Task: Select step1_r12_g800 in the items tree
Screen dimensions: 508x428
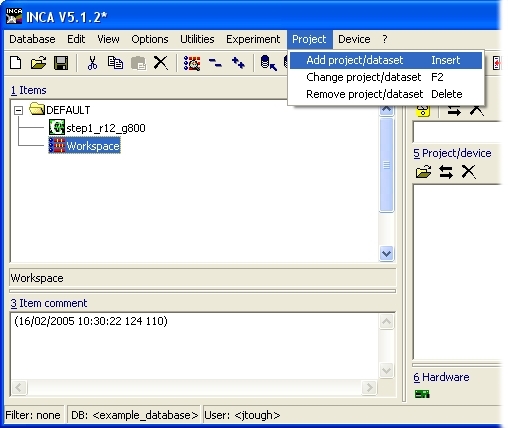Action: tap(106, 128)
